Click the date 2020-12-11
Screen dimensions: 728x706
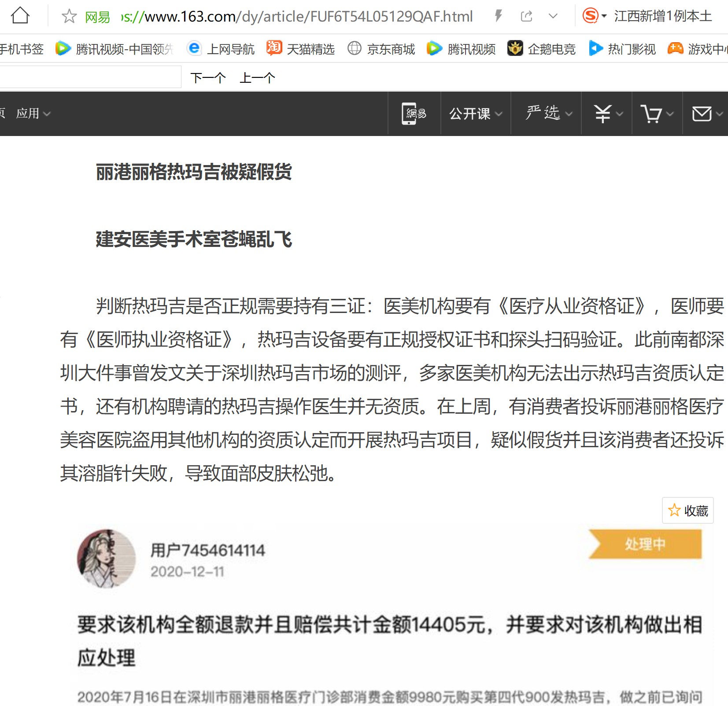tap(187, 572)
